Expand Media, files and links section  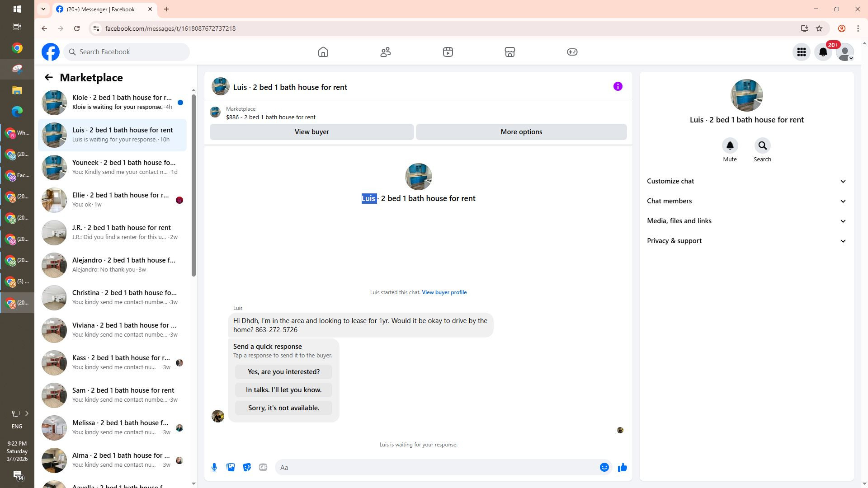pyautogui.click(x=746, y=221)
